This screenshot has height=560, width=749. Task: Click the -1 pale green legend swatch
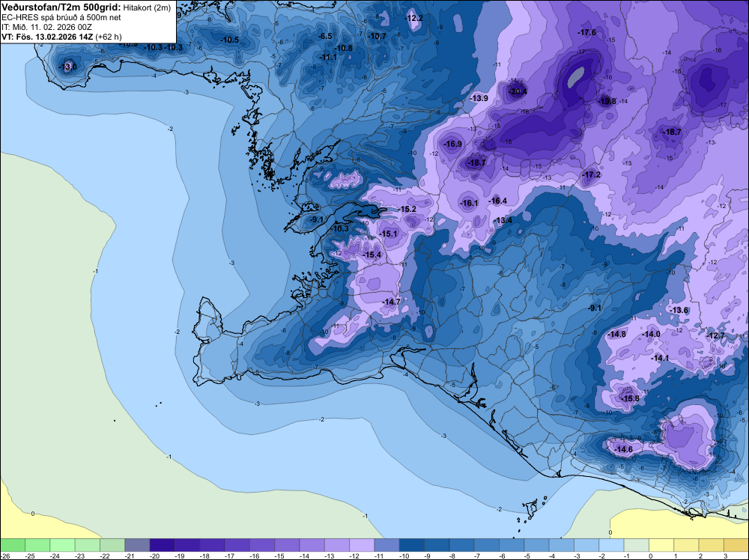(636, 545)
